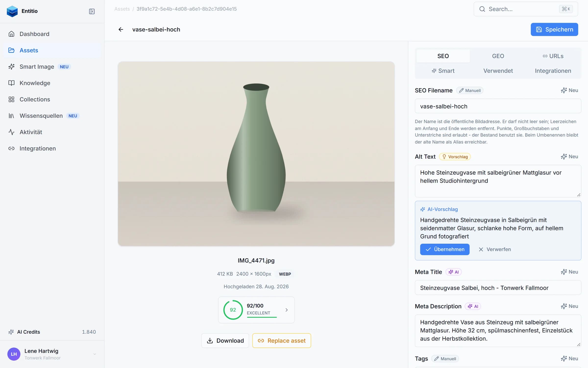Screen dimensions: 588x368
Task: Regenerate Meta Description with Neu
Action: [x=569, y=306]
